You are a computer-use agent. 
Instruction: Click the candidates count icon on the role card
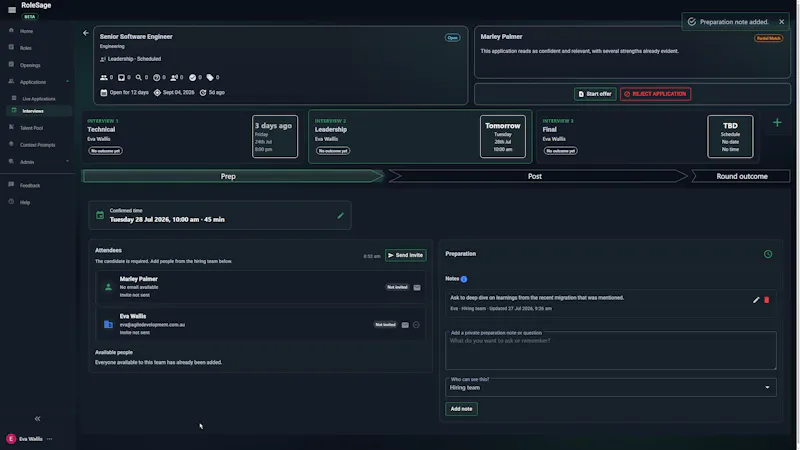104,78
